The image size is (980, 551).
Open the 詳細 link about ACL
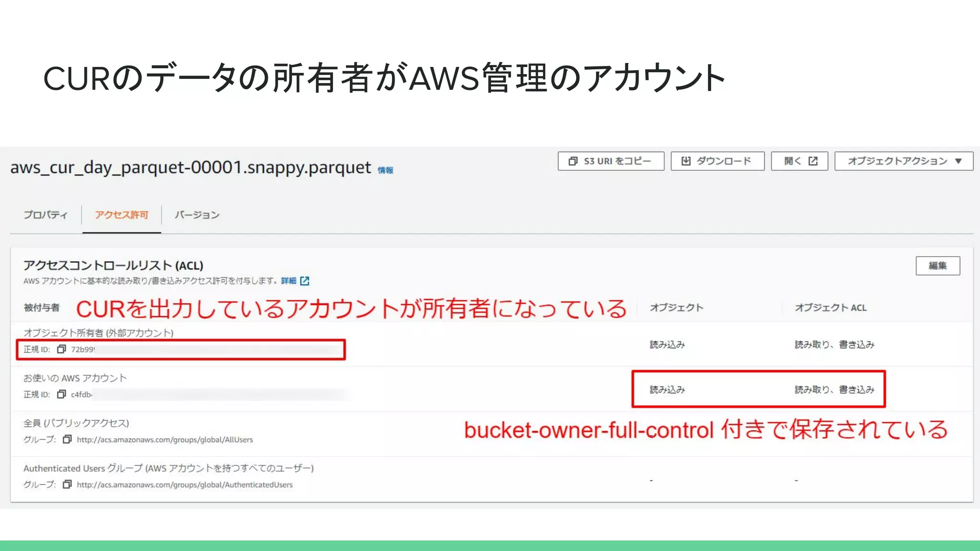click(289, 281)
